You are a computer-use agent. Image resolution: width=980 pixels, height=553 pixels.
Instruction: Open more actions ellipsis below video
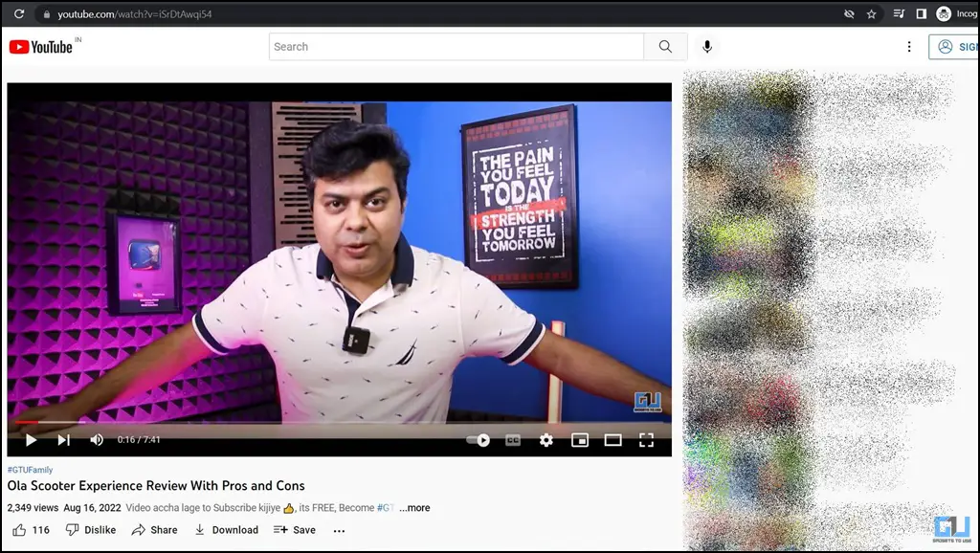coord(339,530)
